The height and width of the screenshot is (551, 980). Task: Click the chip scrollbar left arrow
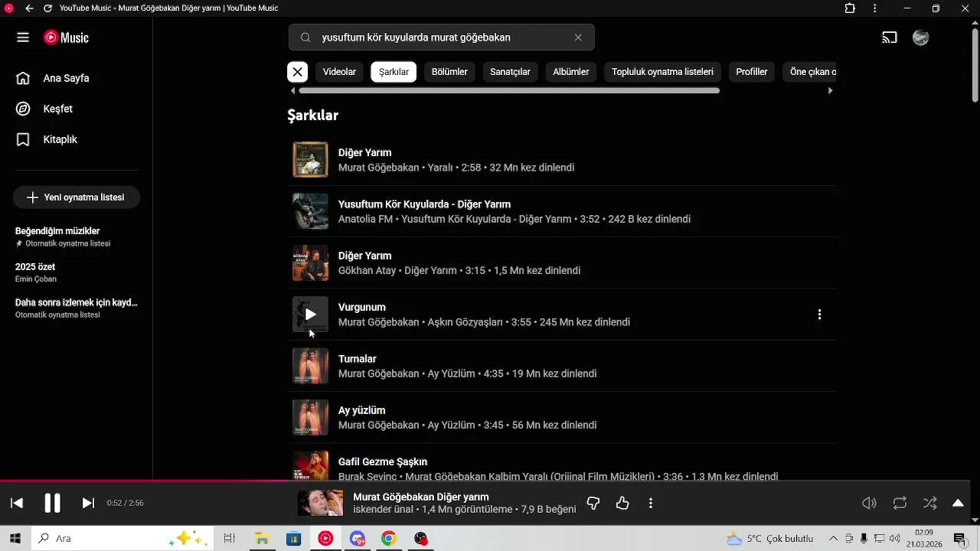[x=292, y=90]
